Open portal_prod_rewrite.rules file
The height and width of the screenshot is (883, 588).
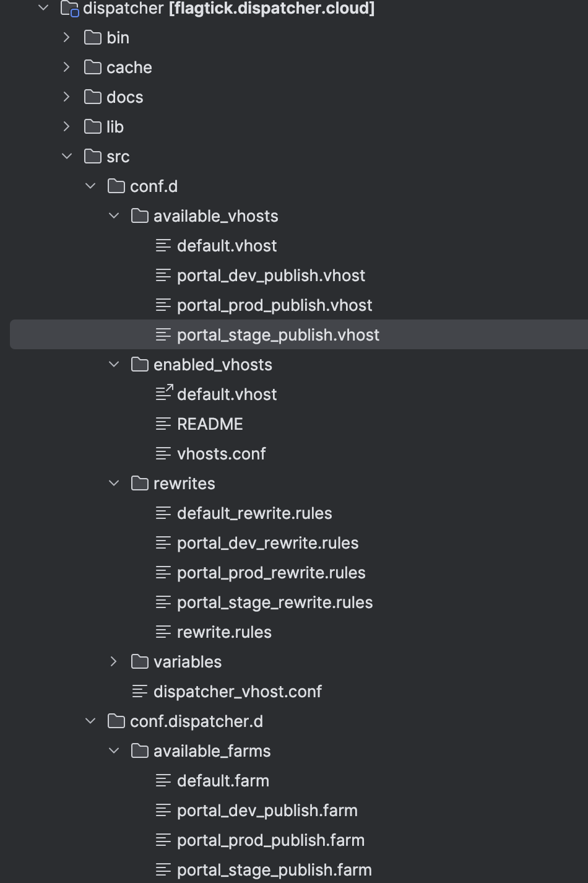point(270,573)
